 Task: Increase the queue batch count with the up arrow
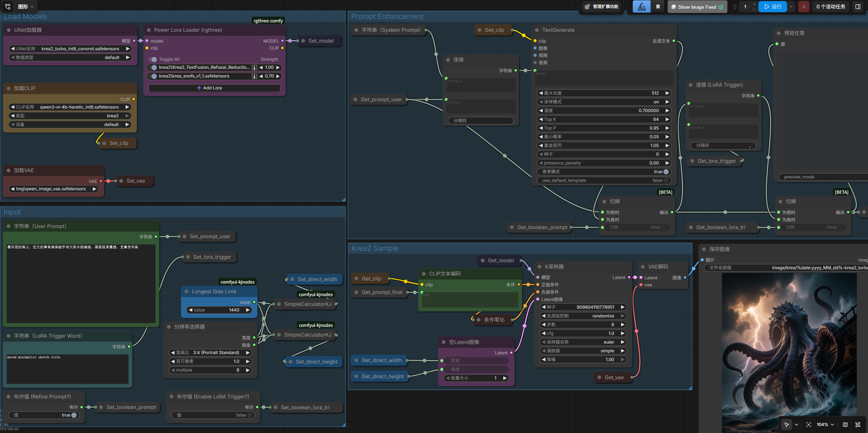[x=754, y=5]
